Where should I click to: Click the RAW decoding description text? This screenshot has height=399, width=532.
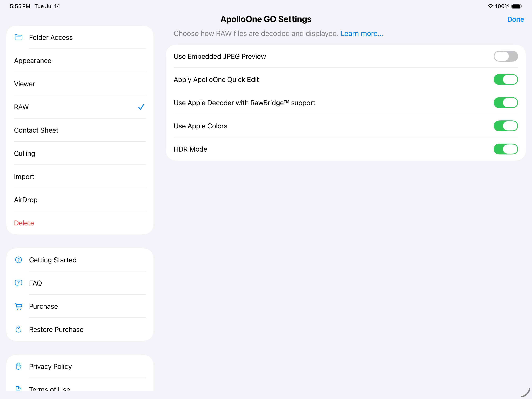tap(256, 33)
